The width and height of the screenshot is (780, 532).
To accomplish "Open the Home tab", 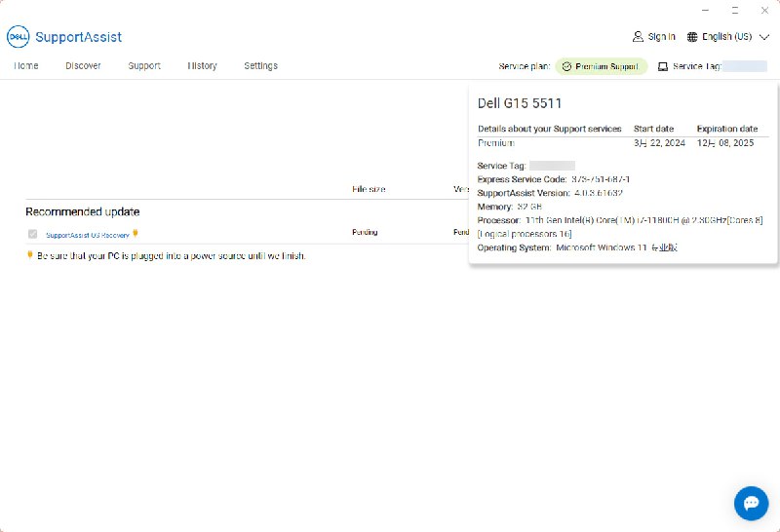I will point(26,66).
